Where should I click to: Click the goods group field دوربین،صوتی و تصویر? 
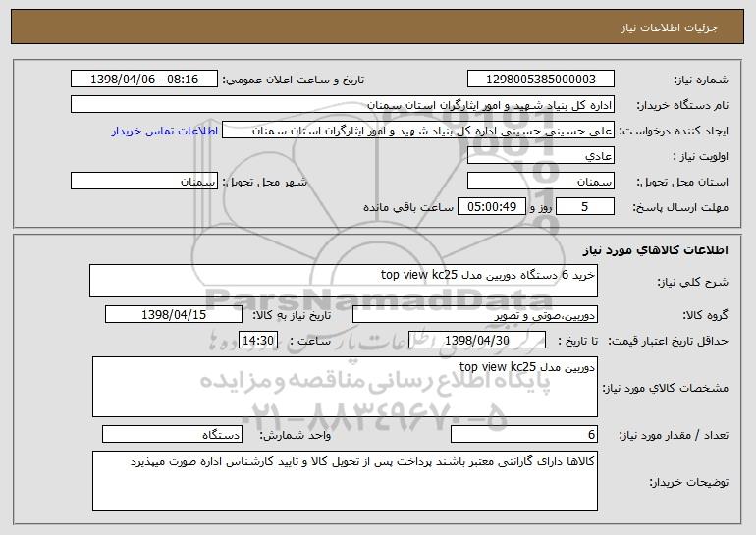[x=475, y=315]
